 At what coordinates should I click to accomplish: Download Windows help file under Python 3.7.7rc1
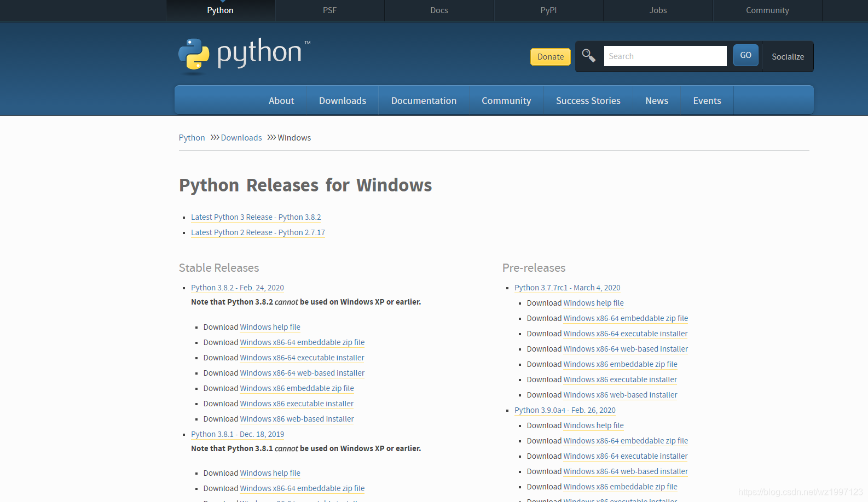coord(594,303)
